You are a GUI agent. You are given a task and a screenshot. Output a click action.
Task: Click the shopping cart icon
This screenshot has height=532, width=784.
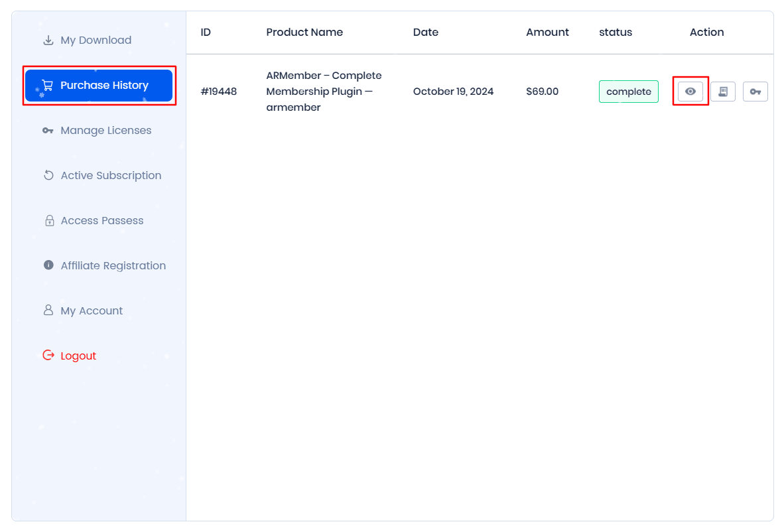pyautogui.click(x=48, y=86)
